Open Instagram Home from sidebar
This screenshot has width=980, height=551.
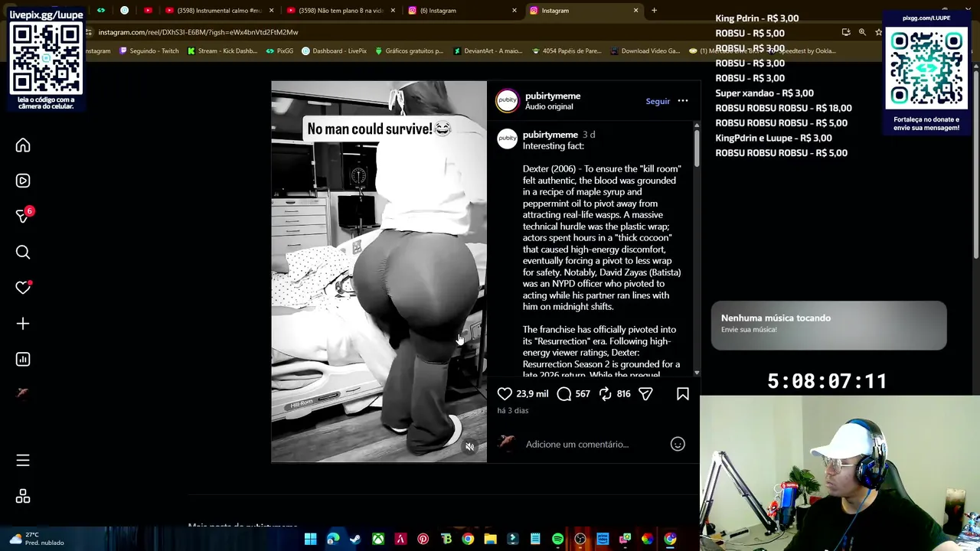[x=23, y=145]
